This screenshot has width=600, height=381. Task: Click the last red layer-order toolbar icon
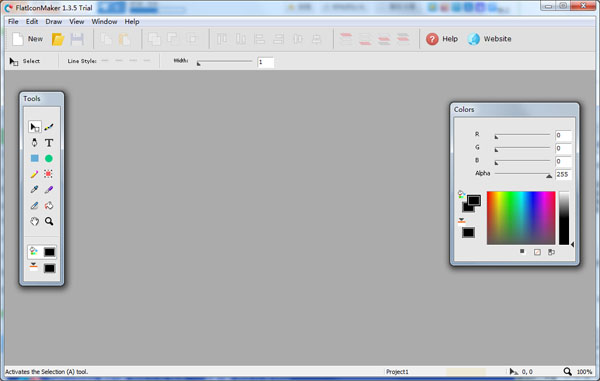pos(403,39)
